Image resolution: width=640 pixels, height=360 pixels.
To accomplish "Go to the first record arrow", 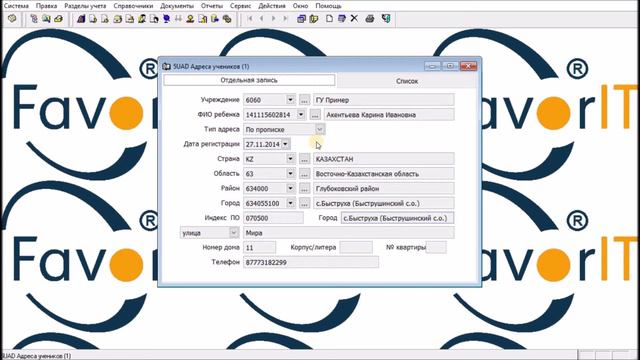I will tap(250, 19).
